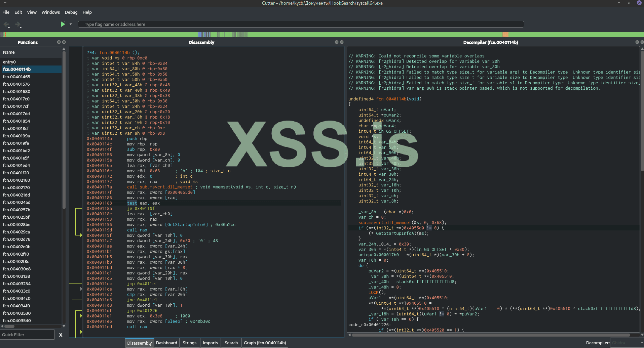Sort functions by the Name column header
Image resolution: width=644 pixels, height=348 pixels.
pyautogui.click(x=31, y=52)
